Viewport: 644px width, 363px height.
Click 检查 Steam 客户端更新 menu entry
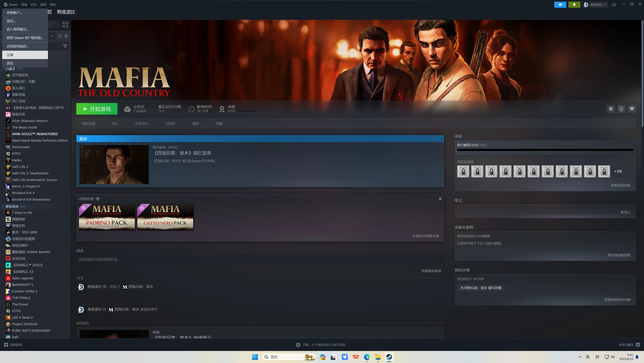[25, 38]
